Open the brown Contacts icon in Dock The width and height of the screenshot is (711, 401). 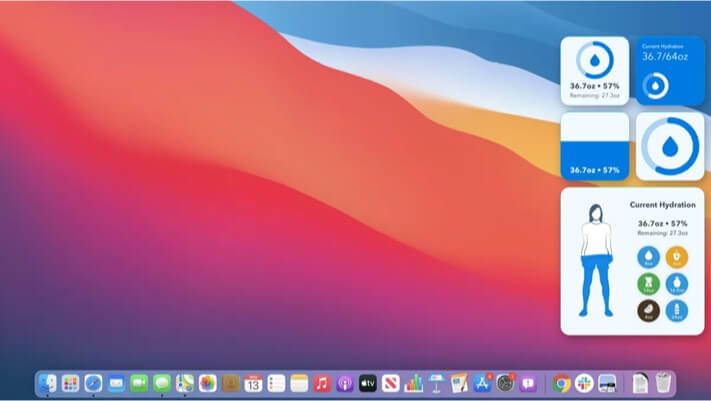pyautogui.click(x=230, y=384)
